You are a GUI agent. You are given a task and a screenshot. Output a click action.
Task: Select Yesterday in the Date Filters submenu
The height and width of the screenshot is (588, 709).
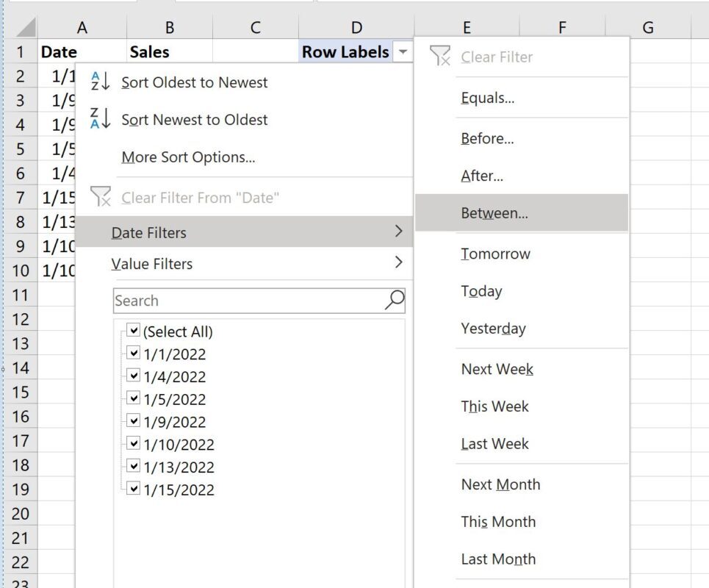click(x=494, y=329)
